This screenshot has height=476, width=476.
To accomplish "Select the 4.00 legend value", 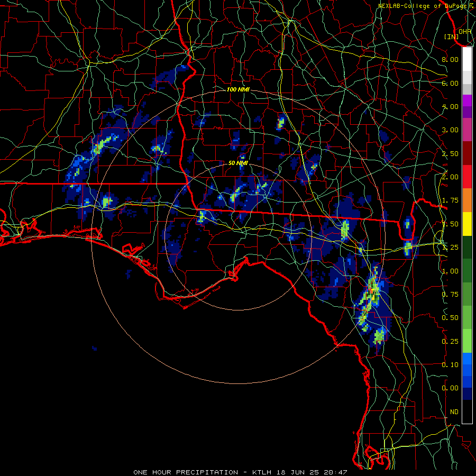I will pyautogui.click(x=450, y=106).
